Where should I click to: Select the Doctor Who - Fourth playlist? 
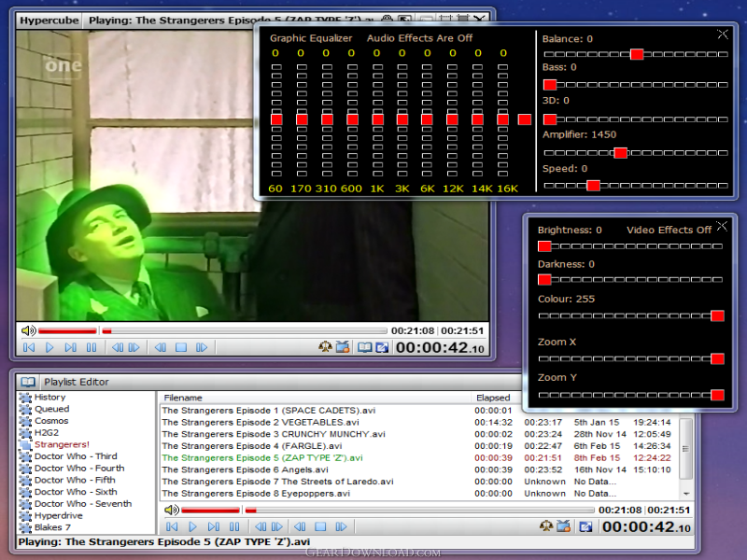coord(79,469)
